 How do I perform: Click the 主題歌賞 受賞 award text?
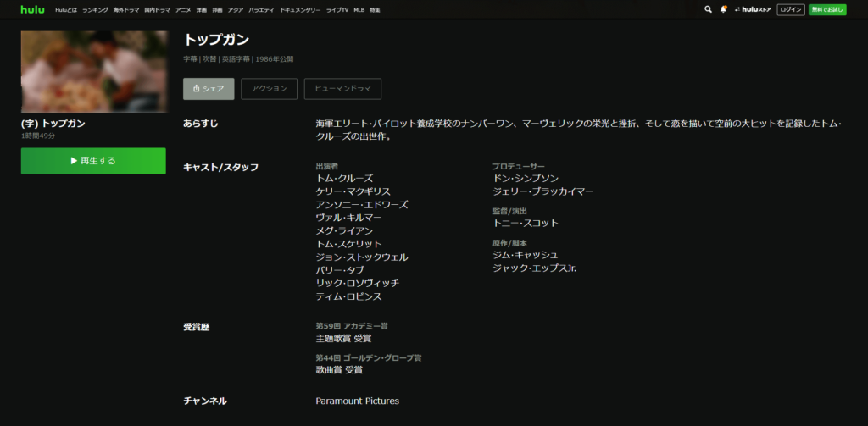[x=344, y=339]
